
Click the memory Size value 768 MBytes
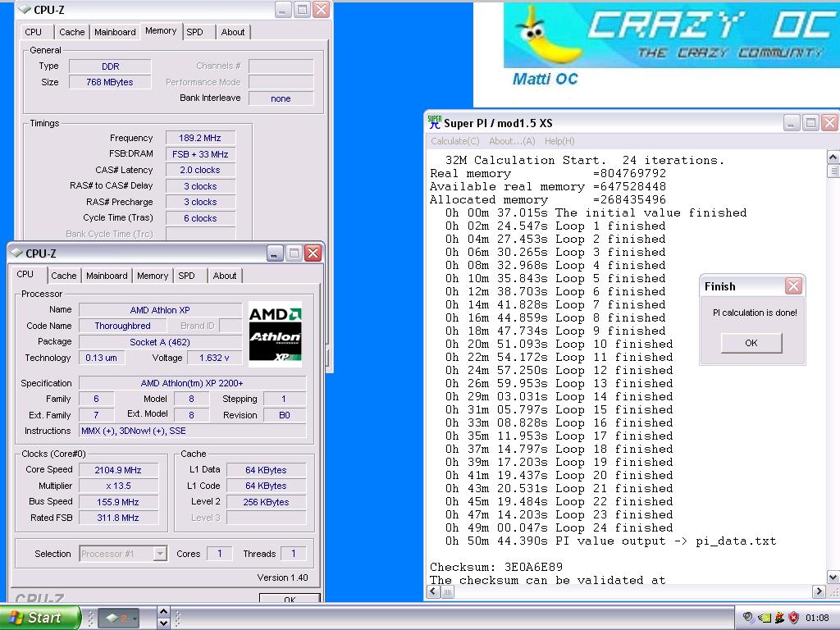(x=110, y=82)
